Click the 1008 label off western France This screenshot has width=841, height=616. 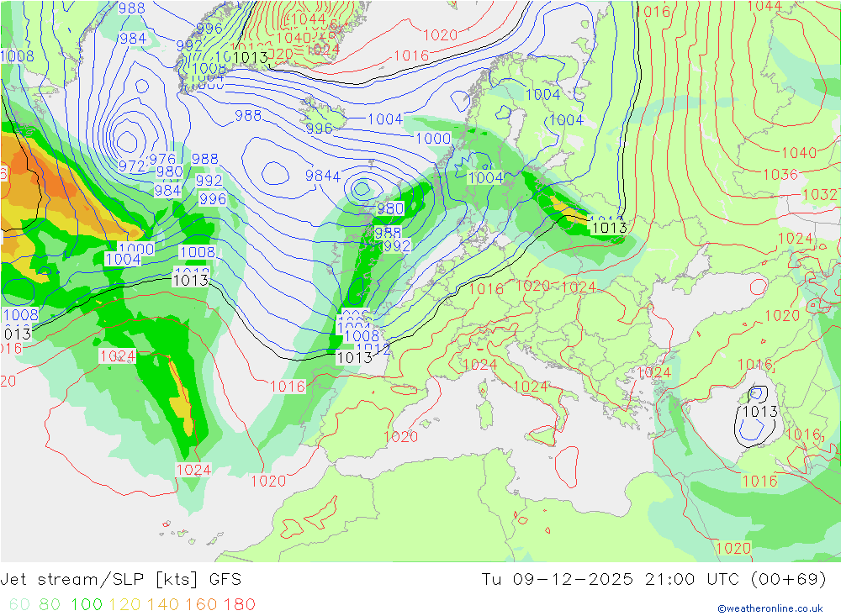[362, 335]
